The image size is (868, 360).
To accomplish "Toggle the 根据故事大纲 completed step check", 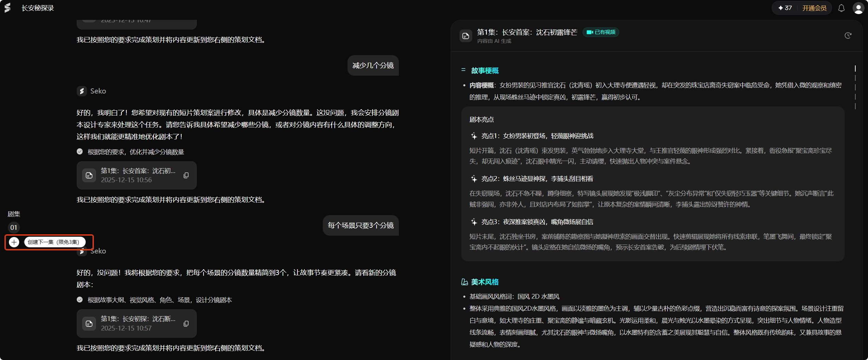I will click(x=80, y=300).
